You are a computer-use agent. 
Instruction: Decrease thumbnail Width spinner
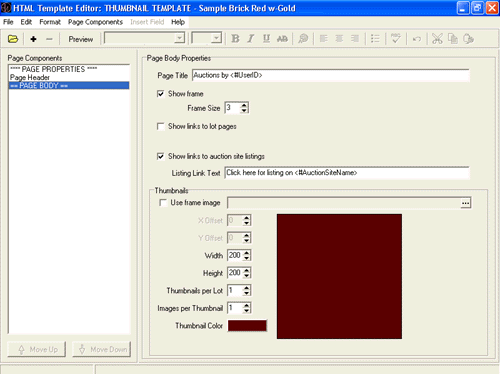[x=246, y=258]
